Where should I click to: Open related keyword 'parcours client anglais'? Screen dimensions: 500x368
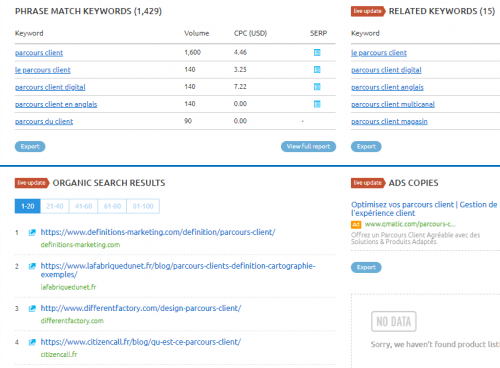coord(387,87)
